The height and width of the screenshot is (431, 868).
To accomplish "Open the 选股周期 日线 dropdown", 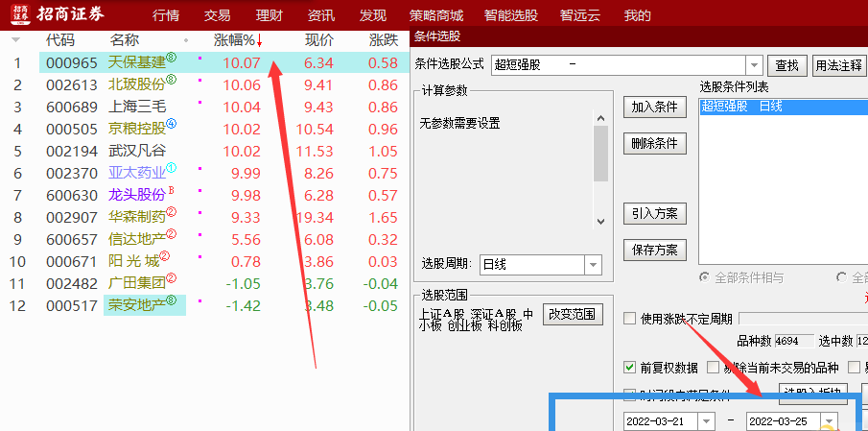I will tap(594, 265).
